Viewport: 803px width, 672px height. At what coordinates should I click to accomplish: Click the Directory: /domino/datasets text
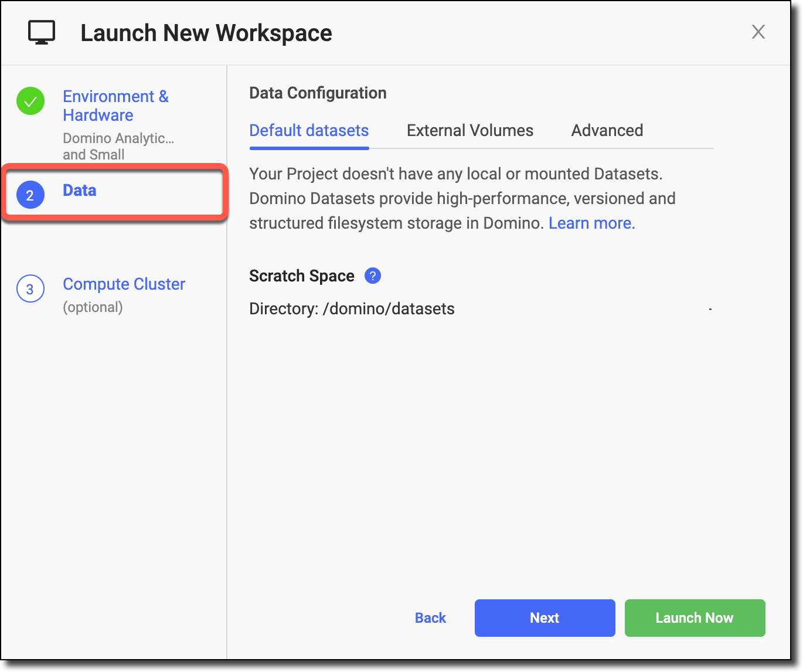click(x=352, y=309)
